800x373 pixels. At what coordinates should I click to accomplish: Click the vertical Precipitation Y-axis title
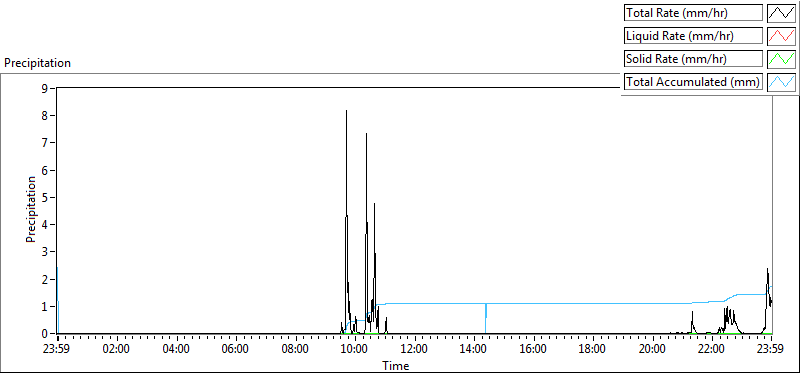31,209
